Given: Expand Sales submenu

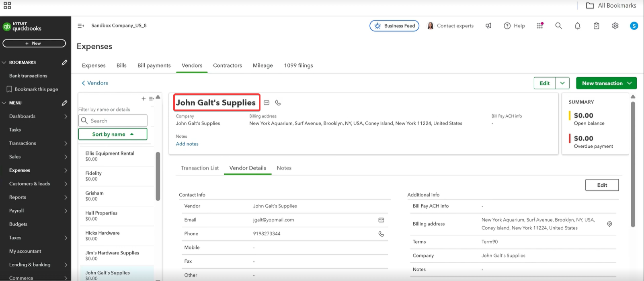Looking at the screenshot, I should click(x=66, y=157).
